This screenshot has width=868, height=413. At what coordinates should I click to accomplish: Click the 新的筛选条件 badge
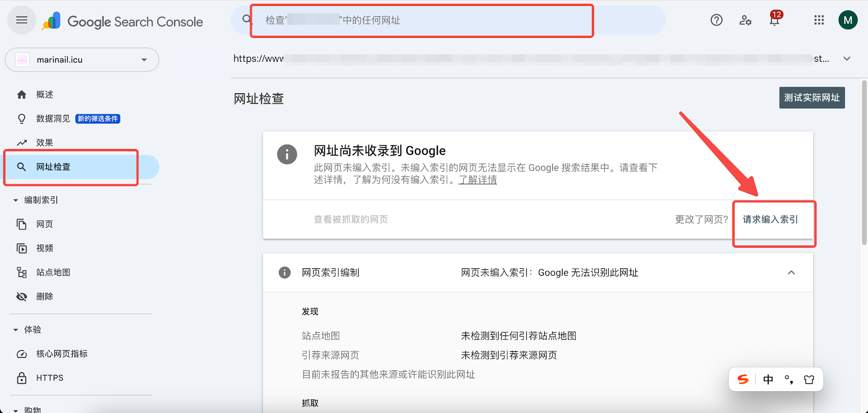tap(98, 119)
